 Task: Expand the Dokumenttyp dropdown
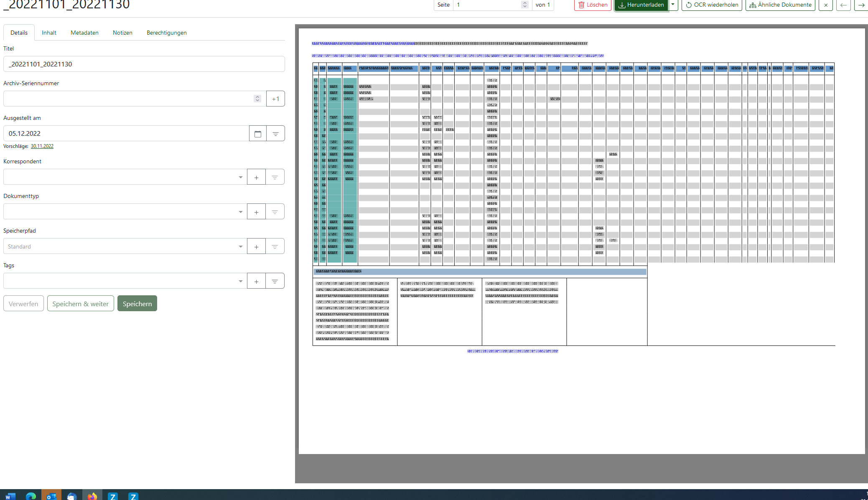240,212
